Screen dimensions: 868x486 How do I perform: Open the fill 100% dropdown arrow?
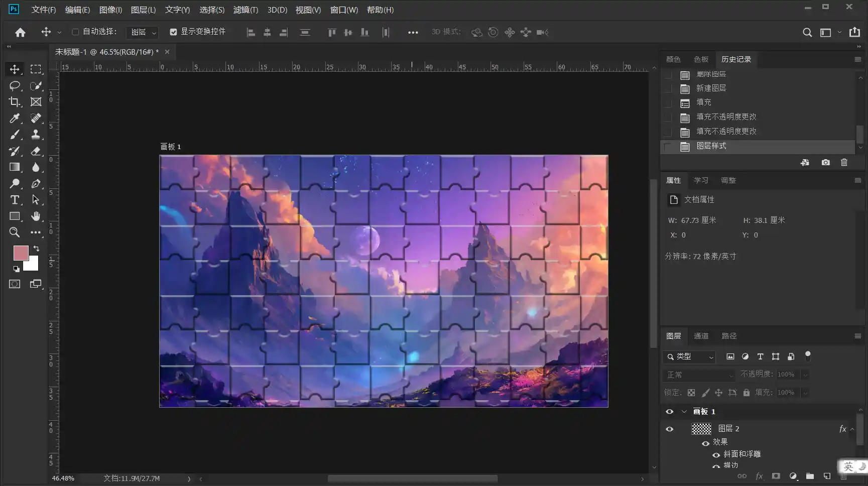[805, 393]
